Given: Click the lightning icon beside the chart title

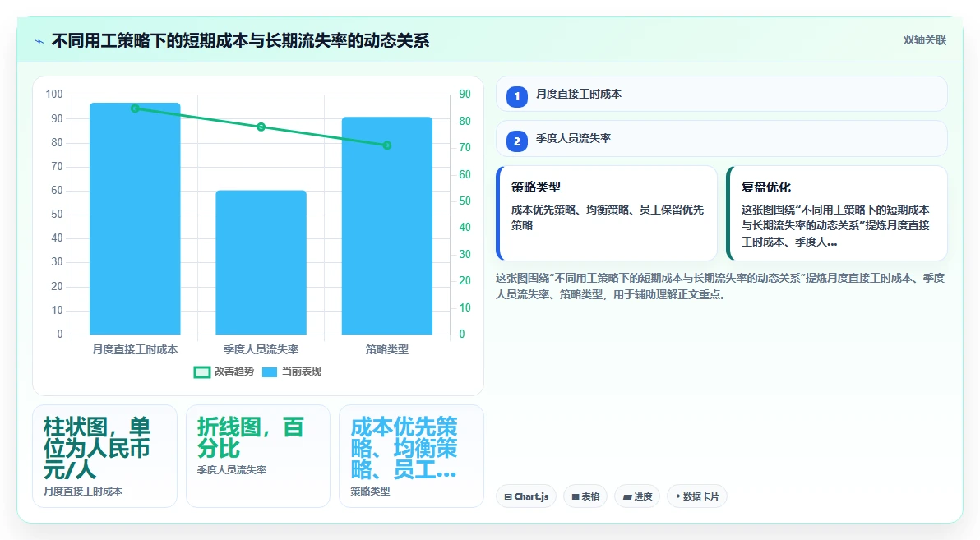Looking at the screenshot, I should tap(39, 41).
